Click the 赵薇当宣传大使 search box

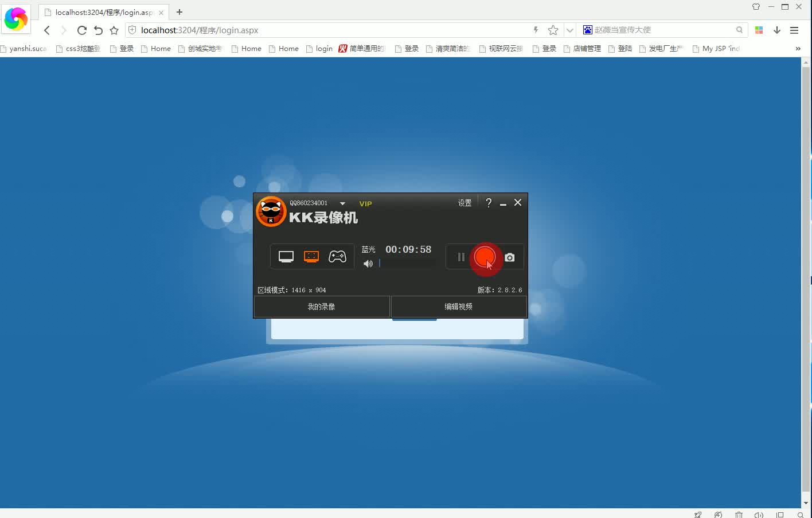[662, 30]
